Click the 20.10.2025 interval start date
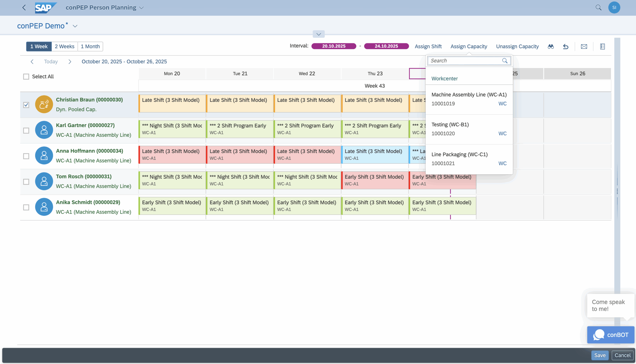636x364 pixels. pyautogui.click(x=333, y=46)
